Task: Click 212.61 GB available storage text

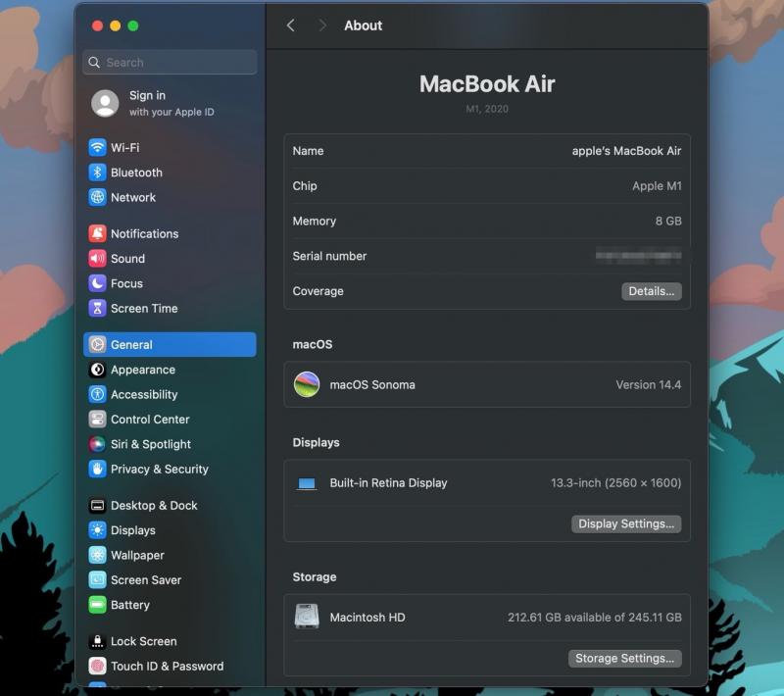Action: tap(595, 618)
